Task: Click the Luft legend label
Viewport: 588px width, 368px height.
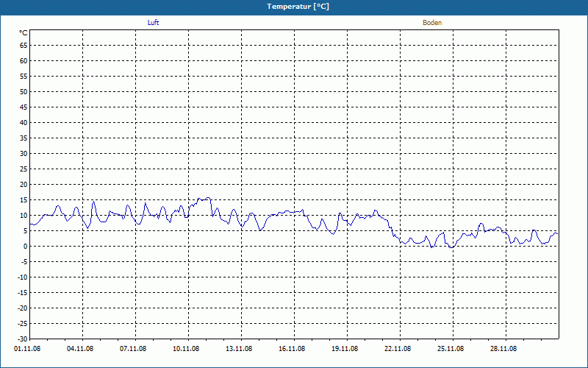Action: [153, 23]
